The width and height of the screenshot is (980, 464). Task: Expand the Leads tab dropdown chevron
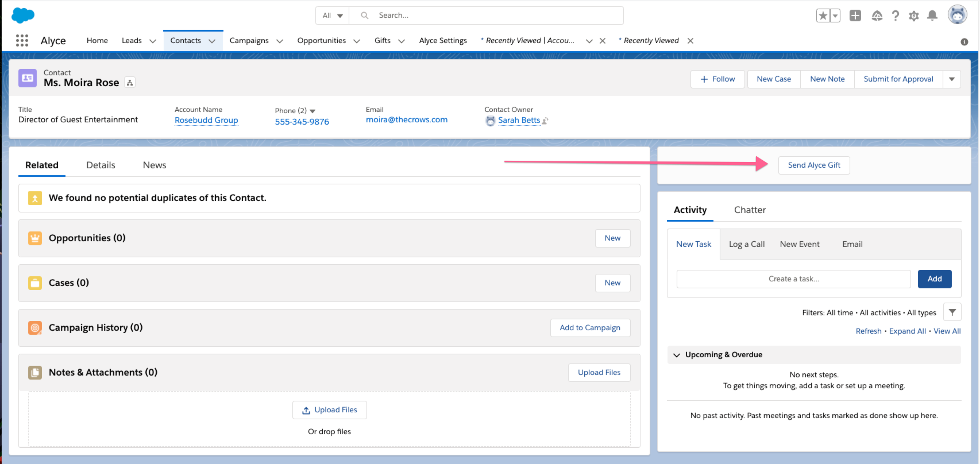153,41
